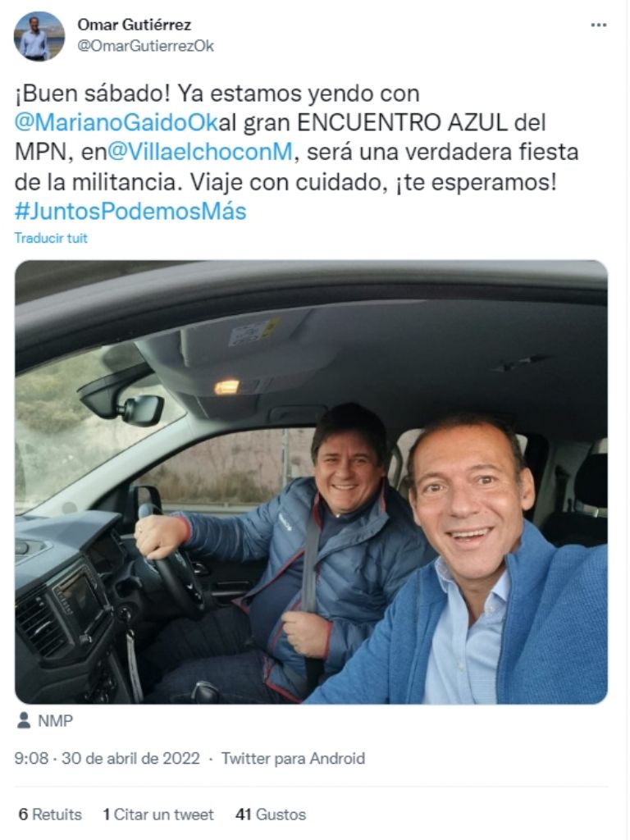This screenshot has width=630, height=840.
Task: Open the #JuntosPodemosMás hashtag
Action: tap(130, 211)
